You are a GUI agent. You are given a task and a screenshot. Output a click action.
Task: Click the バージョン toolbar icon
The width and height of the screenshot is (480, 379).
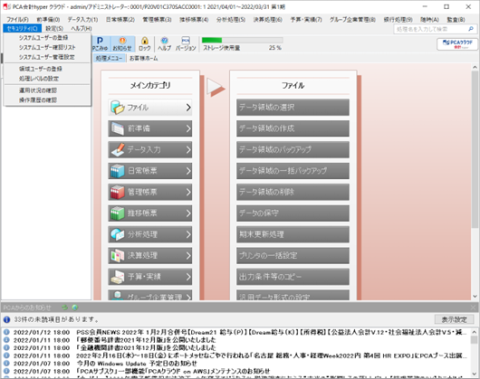tap(186, 44)
